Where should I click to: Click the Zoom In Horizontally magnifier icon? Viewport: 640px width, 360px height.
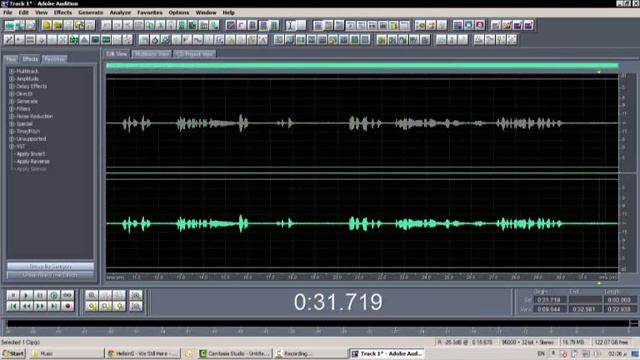coord(92,295)
